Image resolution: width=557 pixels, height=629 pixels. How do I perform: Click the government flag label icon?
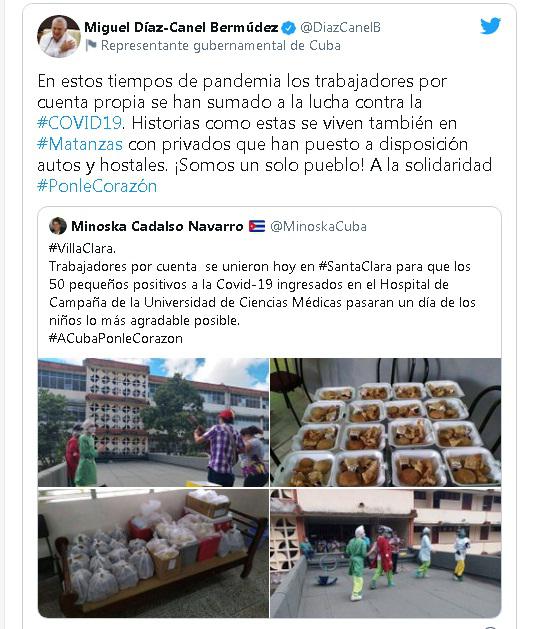pos(91,45)
